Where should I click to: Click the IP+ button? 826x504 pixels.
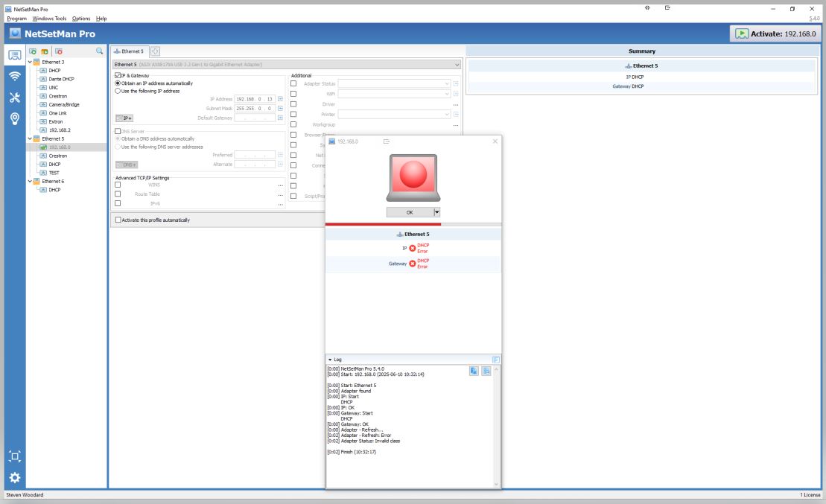tap(124, 118)
